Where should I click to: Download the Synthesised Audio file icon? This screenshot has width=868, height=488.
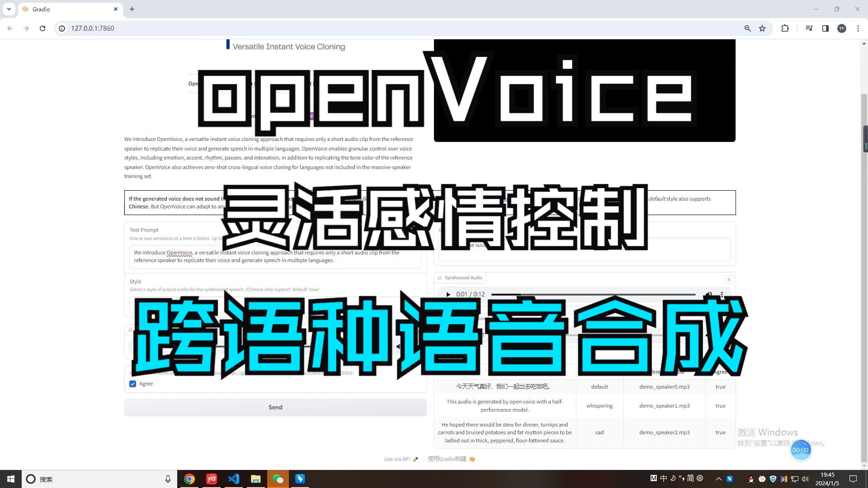(x=729, y=279)
